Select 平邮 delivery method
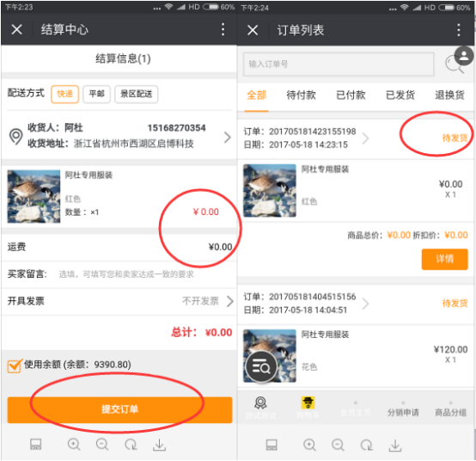The width and height of the screenshot is (476, 461). click(96, 95)
